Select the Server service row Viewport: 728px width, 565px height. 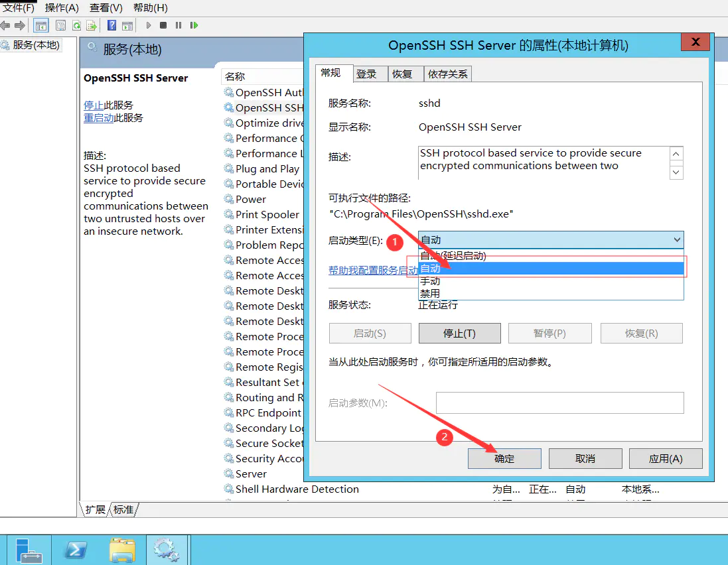click(263, 474)
